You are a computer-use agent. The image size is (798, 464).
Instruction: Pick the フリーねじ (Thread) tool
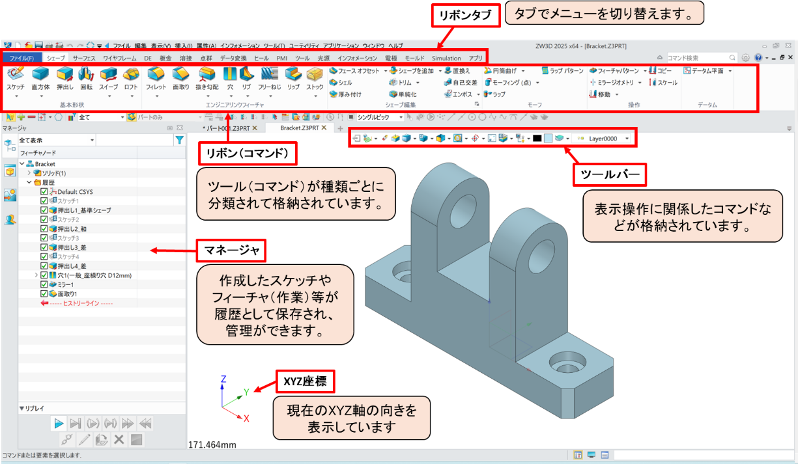269,78
